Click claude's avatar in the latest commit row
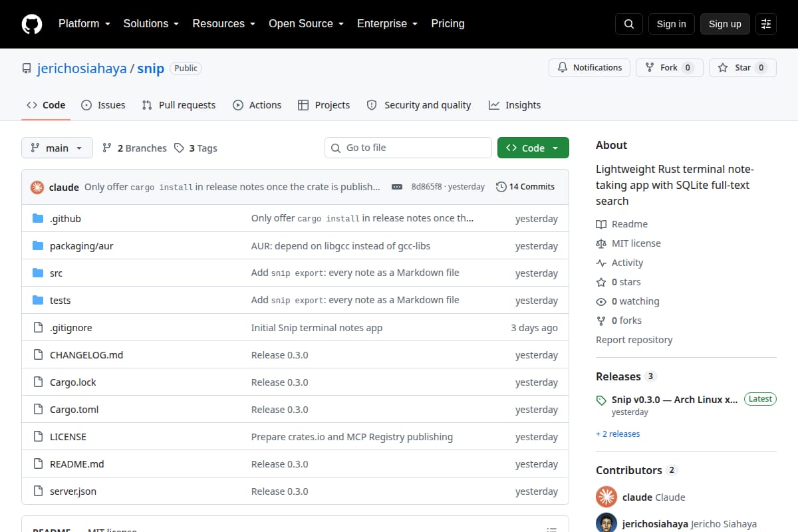Viewport: 798px width, 532px height. [x=37, y=187]
